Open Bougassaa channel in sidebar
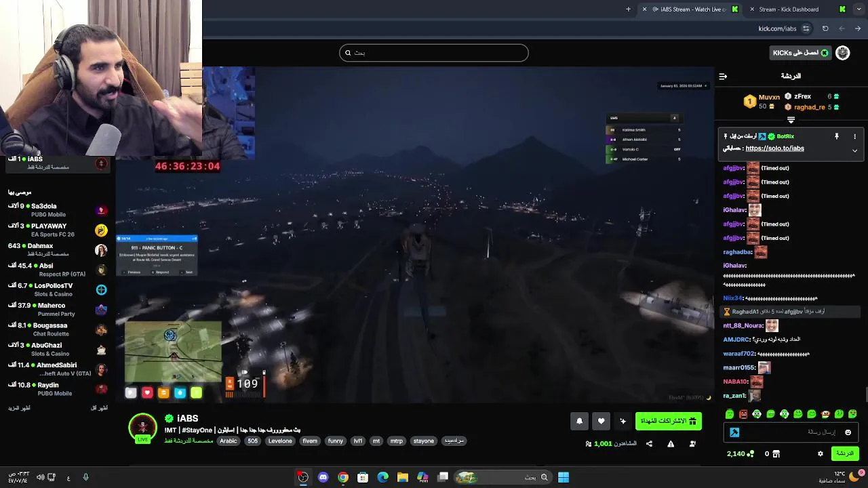Image resolution: width=868 pixels, height=488 pixels. [x=58, y=329]
